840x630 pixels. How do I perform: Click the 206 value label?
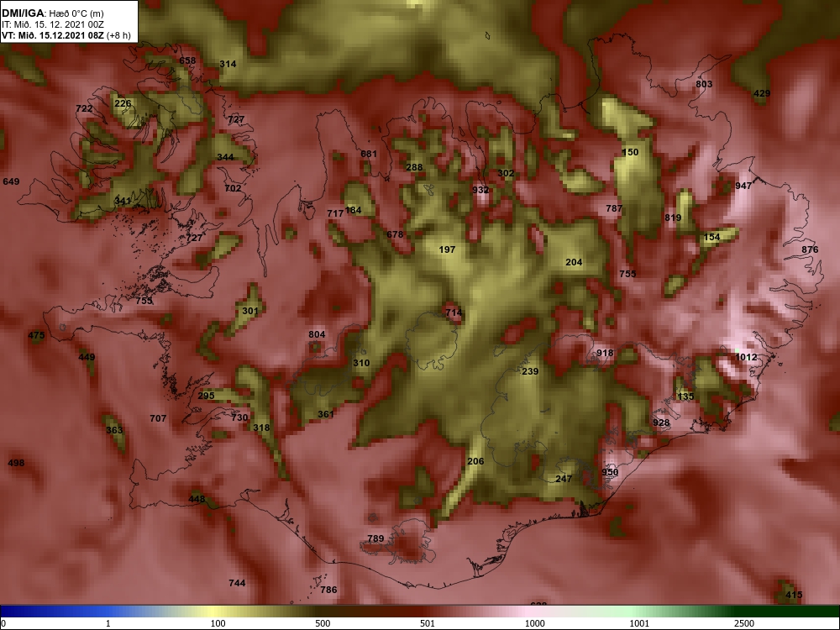click(x=475, y=461)
